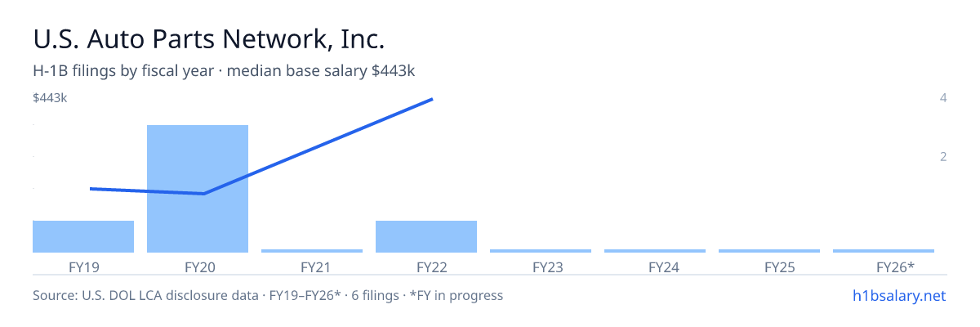Image resolution: width=980 pixels, height=327 pixels.
Task: Click the FY23 filings bar
Action: click(x=541, y=251)
